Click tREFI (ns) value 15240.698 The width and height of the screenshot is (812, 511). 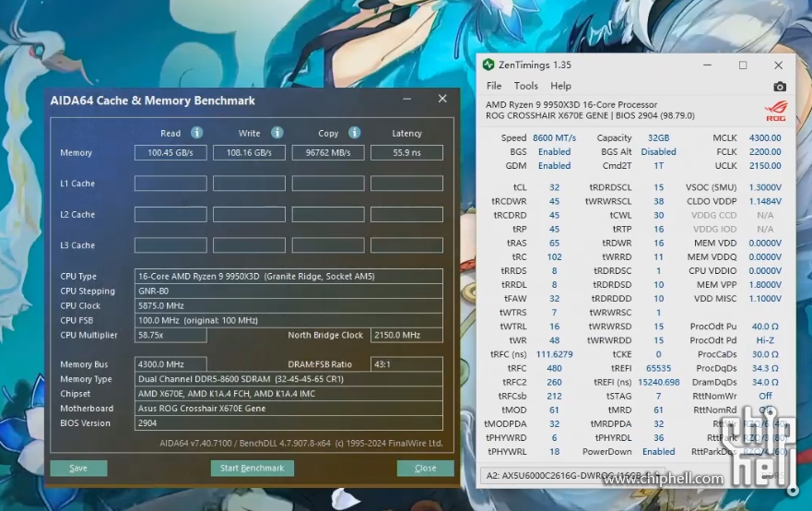658,383
